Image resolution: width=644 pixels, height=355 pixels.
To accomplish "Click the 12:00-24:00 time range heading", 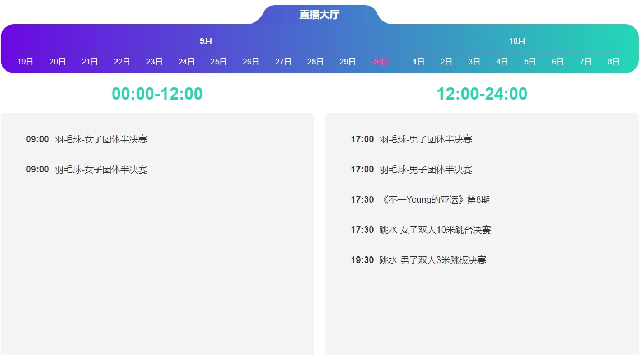I will [x=482, y=94].
